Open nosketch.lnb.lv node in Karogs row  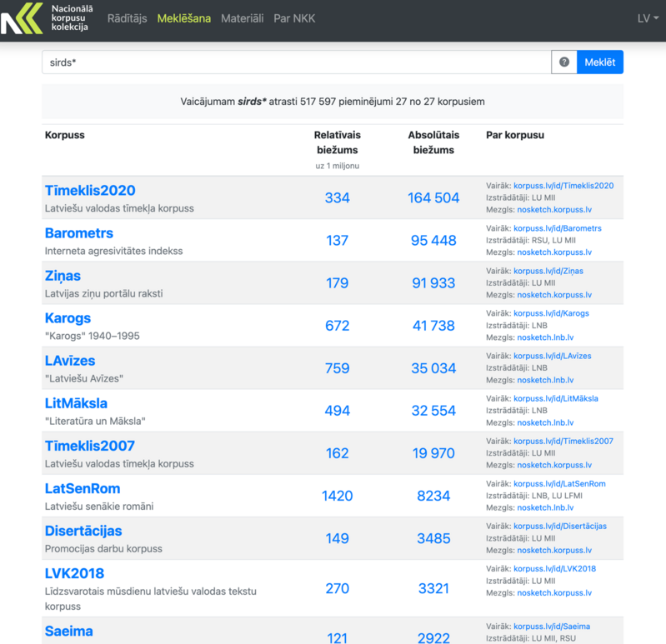coord(545,337)
